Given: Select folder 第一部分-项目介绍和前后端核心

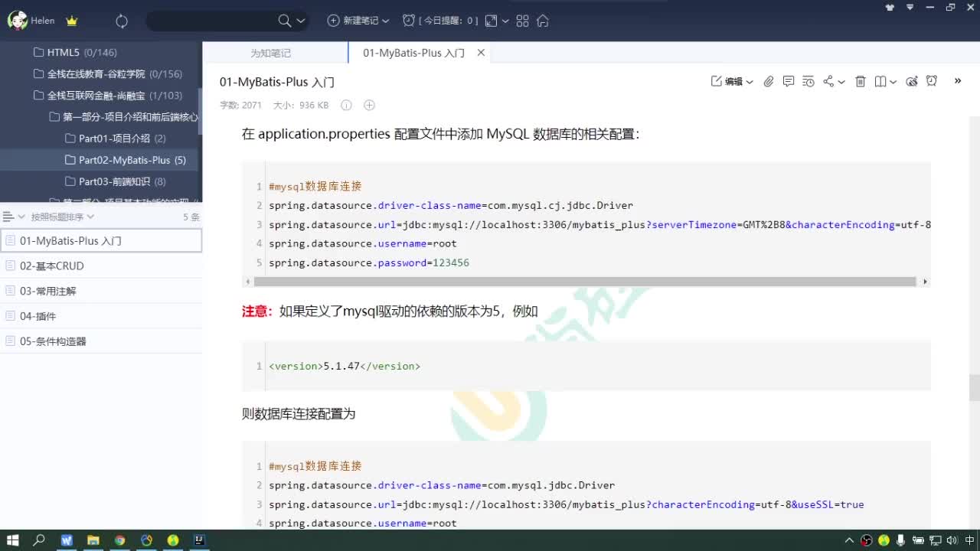Looking at the screenshot, I should tap(124, 117).
